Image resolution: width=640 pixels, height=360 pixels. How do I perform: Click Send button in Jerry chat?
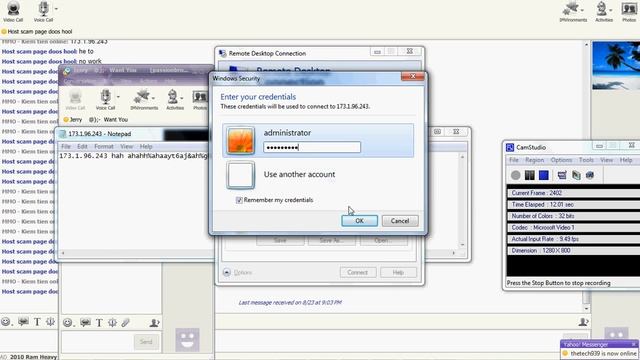pyautogui.click(x=146, y=342)
